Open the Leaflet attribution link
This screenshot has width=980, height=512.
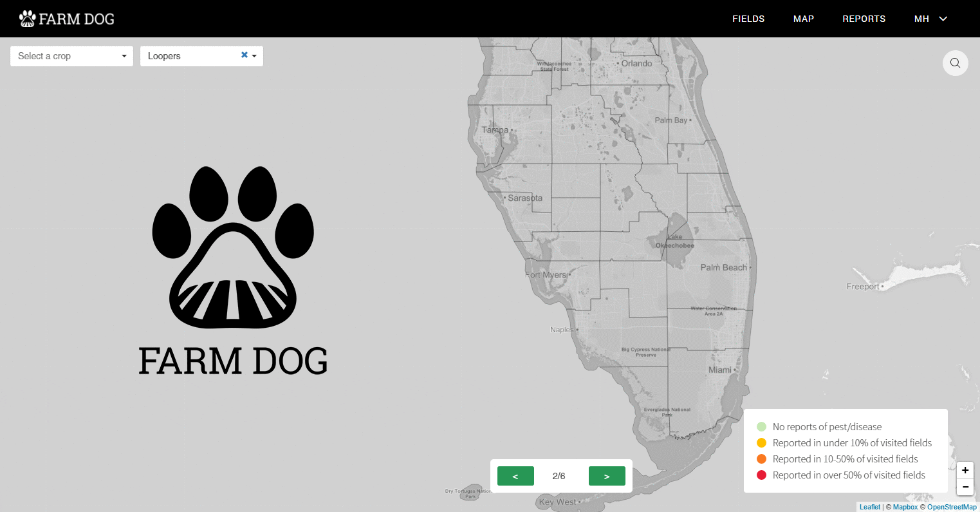pyautogui.click(x=870, y=507)
